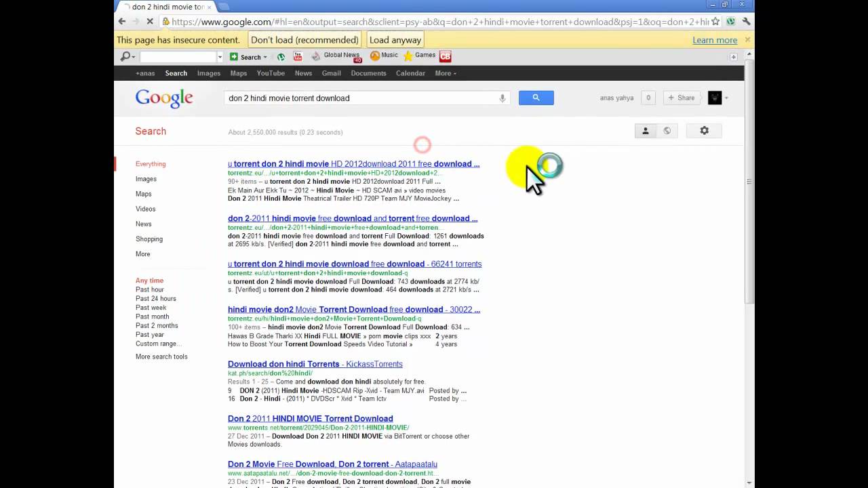
Task: Select Past 2 months time filter
Action: pos(157,325)
